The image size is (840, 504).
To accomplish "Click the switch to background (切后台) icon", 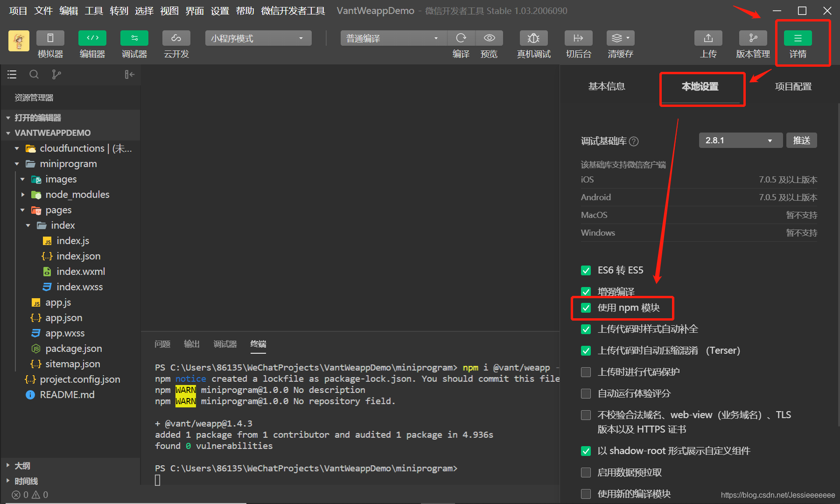I will point(579,38).
